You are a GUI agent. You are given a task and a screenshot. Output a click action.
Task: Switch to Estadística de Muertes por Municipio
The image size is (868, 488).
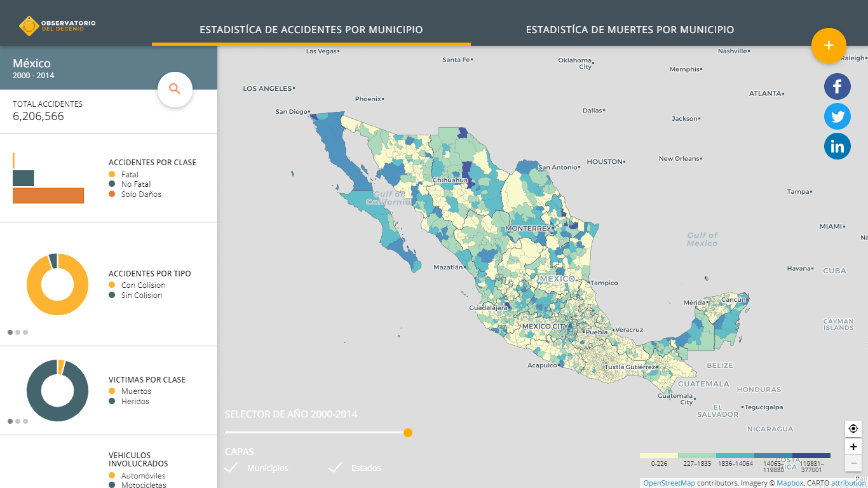(630, 30)
